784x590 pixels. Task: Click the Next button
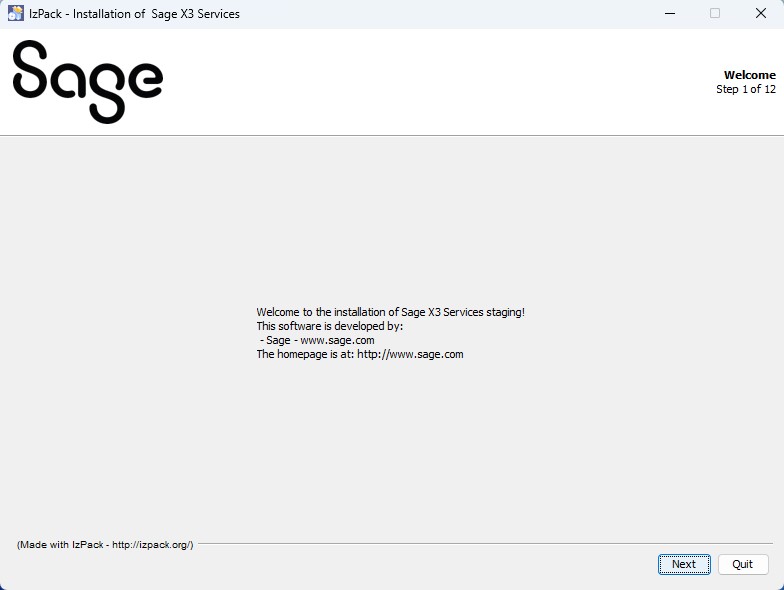pos(684,564)
